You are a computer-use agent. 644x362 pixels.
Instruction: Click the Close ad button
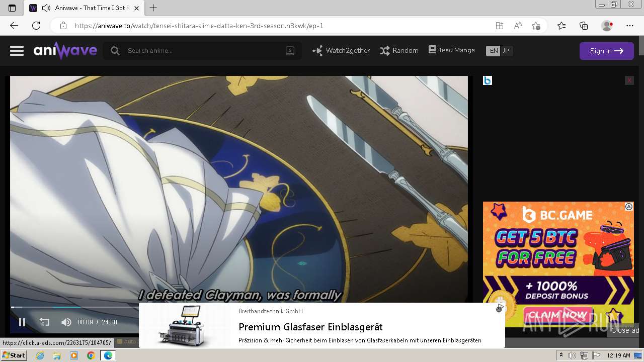624,330
